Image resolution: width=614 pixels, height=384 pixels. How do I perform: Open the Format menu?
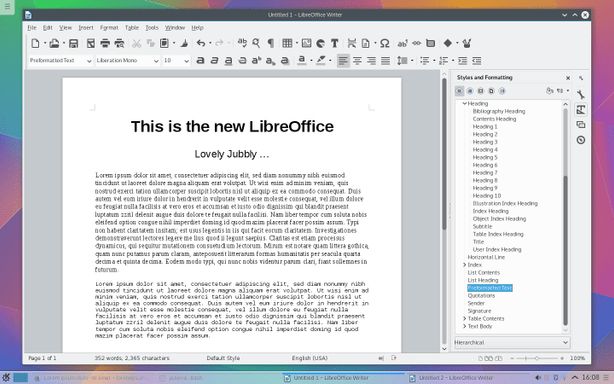pyautogui.click(x=109, y=28)
